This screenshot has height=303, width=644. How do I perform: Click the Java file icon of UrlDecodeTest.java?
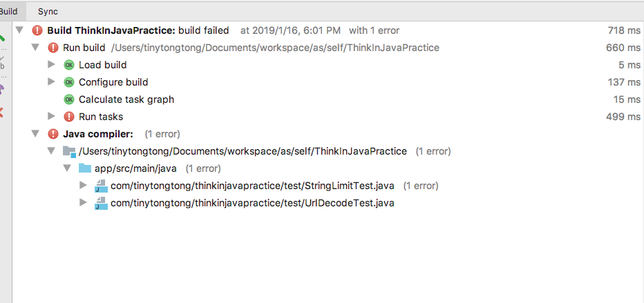pyautogui.click(x=101, y=203)
